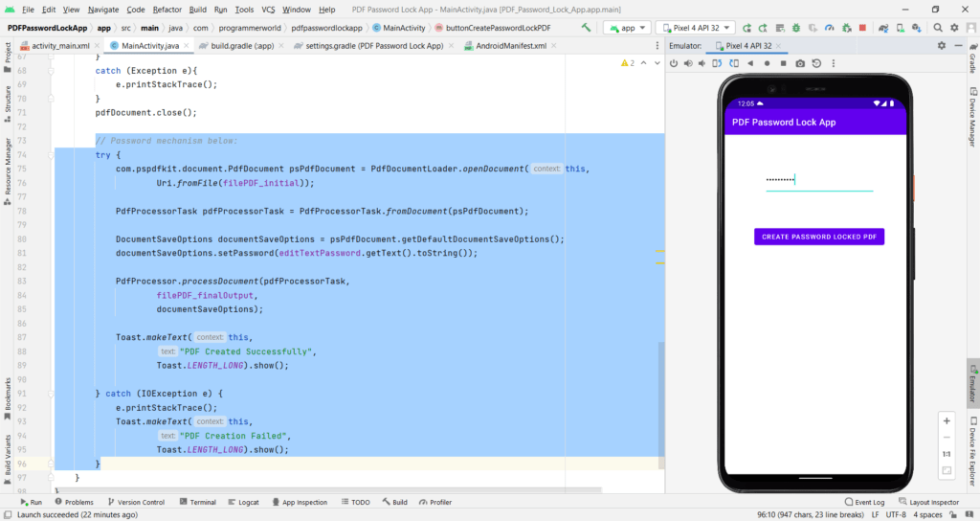
Task: Click the emulator Back triangle button
Action: point(750,63)
